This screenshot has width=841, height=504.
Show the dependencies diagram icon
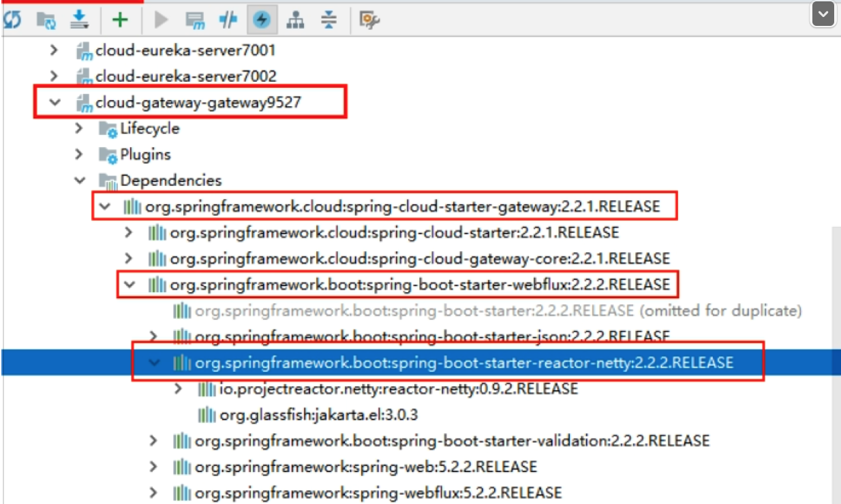pos(295,20)
